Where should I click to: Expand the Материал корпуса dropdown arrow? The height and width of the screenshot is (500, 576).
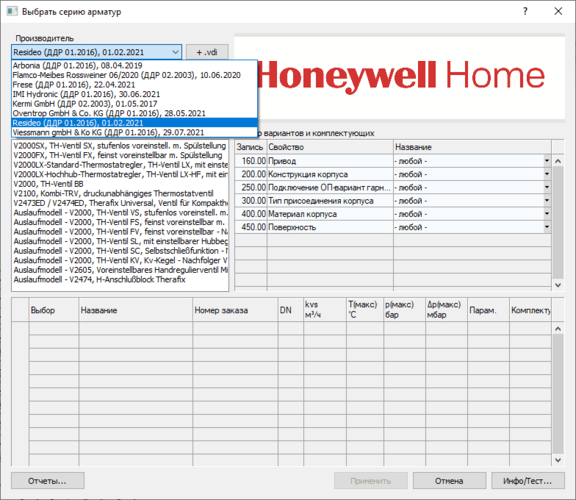(547, 214)
